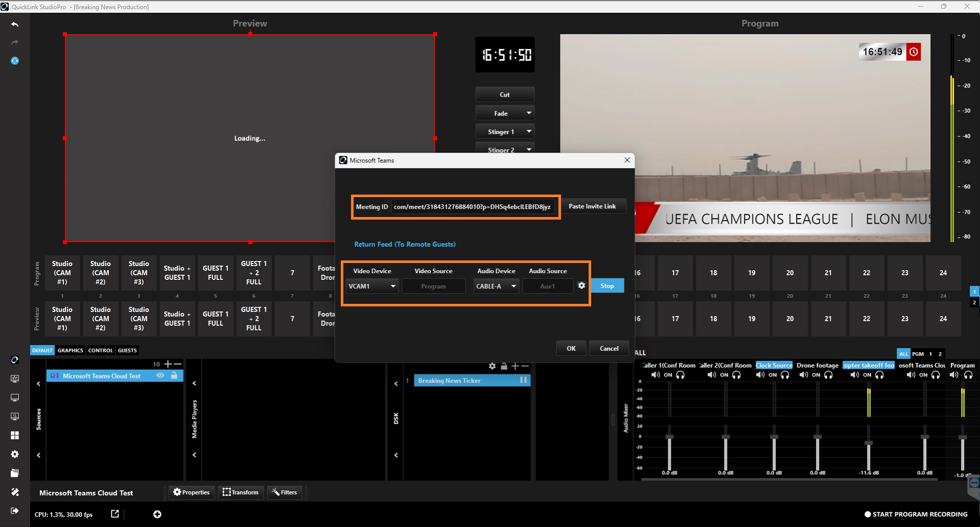Click the undo arrow in the left sidebar

tap(15, 24)
